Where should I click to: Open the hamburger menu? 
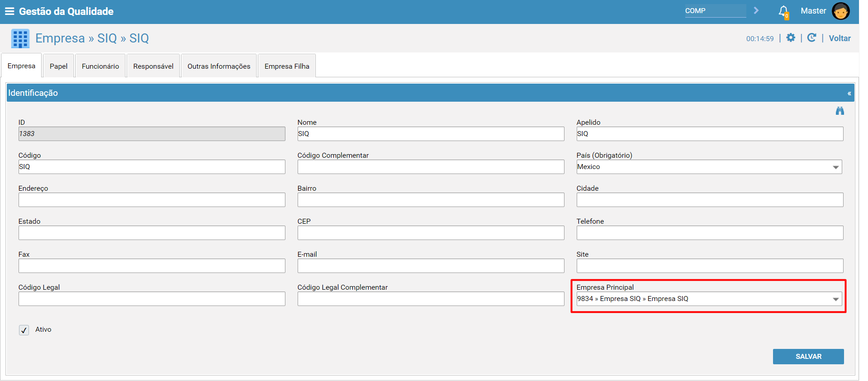pos(9,11)
